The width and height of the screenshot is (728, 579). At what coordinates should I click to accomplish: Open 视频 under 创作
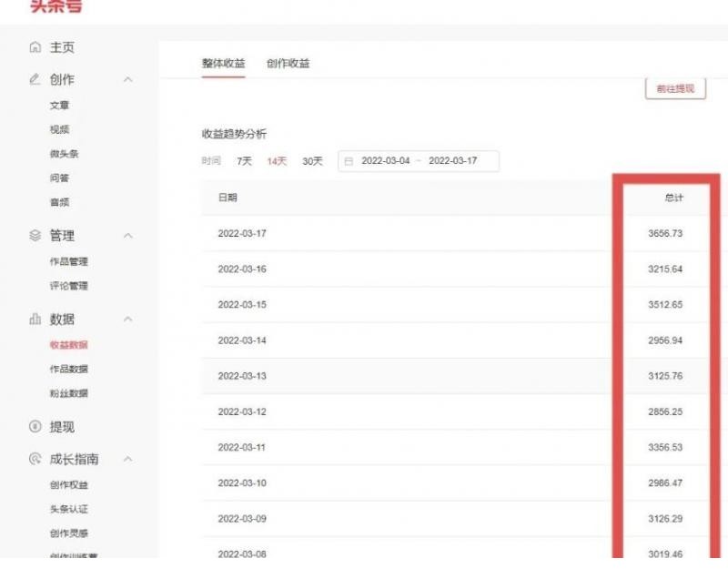tap(59, 129)
